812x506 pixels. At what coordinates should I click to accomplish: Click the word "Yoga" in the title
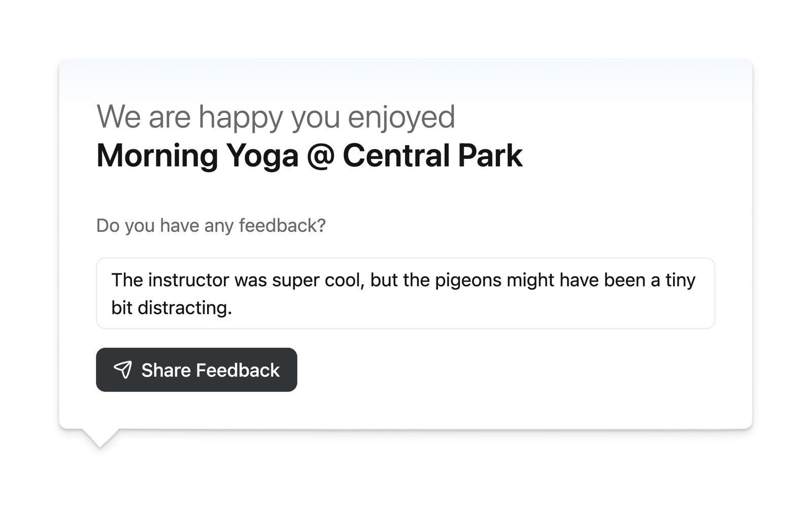coord(262,155)
